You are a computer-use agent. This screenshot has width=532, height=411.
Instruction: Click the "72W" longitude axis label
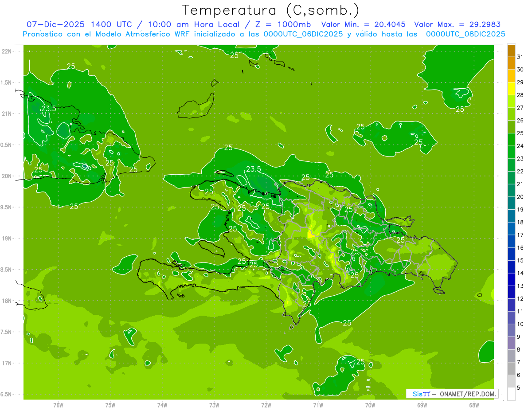(266, 405)
